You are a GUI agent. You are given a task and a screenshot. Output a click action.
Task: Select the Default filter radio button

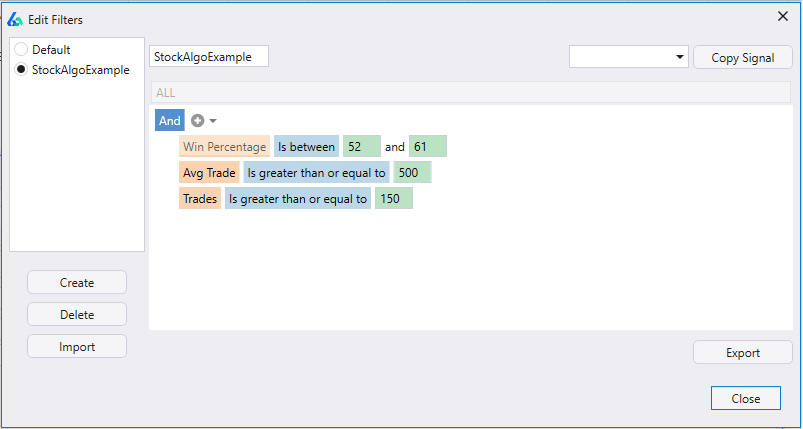(21, 49)
